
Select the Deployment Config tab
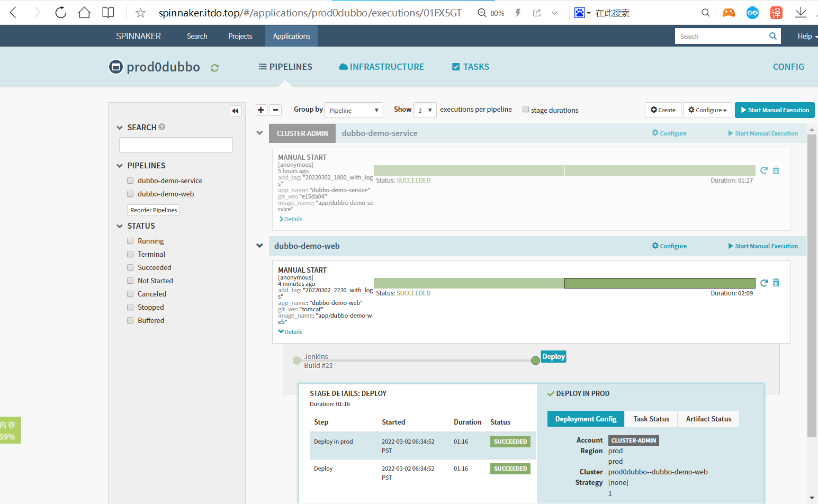586,419
